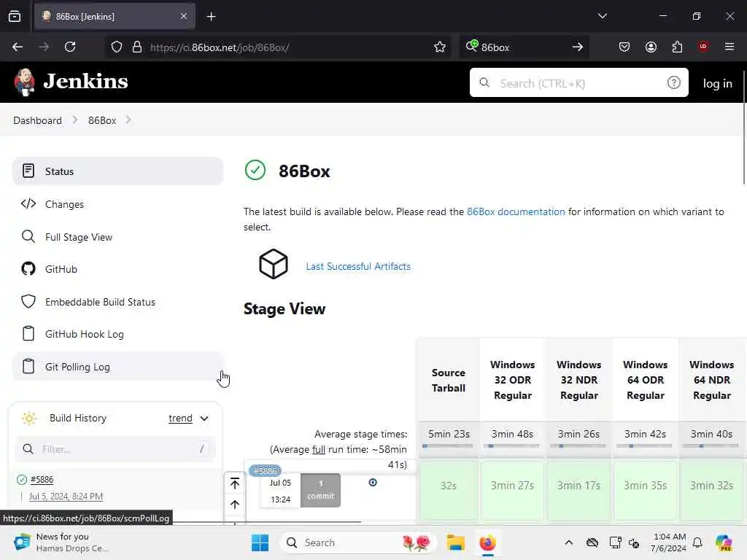Open the Status sidebar item
Screen dimensions: 747x560
pyautogui.click(x=117, y=171)
